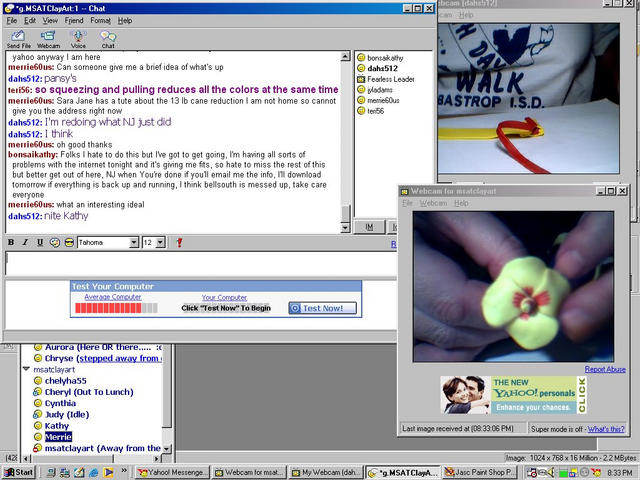Switch to Yahoo! Messenger taskbar button
Viewport: 640px width, 480px height.
pos(172,472)
